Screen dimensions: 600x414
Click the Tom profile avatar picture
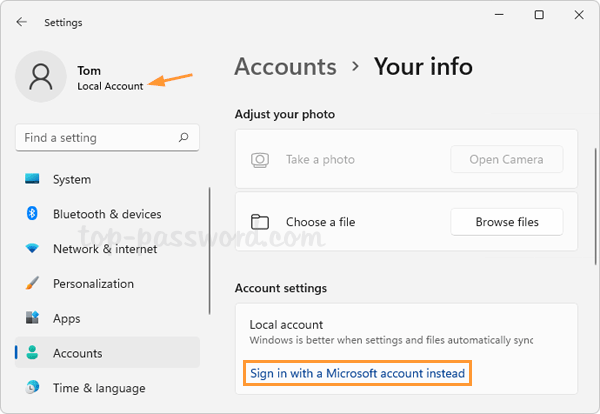click(43, 78)
